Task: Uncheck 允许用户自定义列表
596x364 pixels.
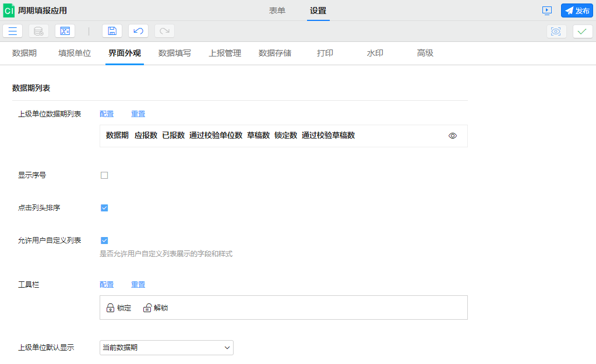Action: 104,240
